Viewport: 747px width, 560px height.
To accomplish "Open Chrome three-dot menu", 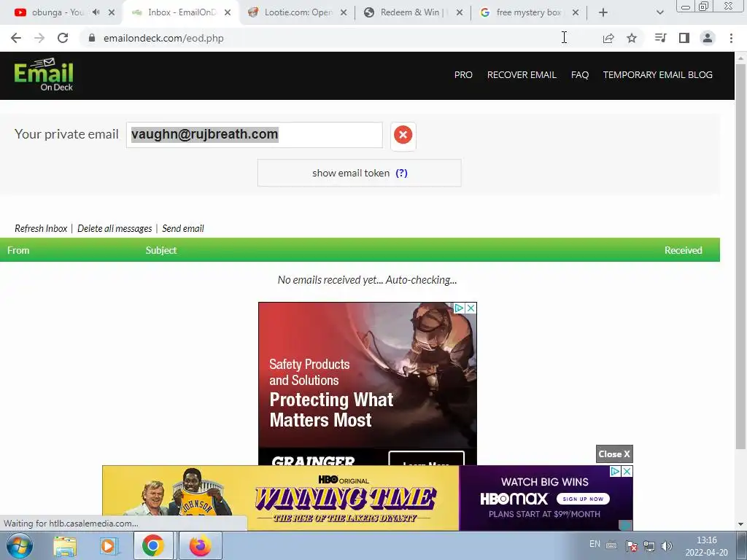I will point(731,38).
